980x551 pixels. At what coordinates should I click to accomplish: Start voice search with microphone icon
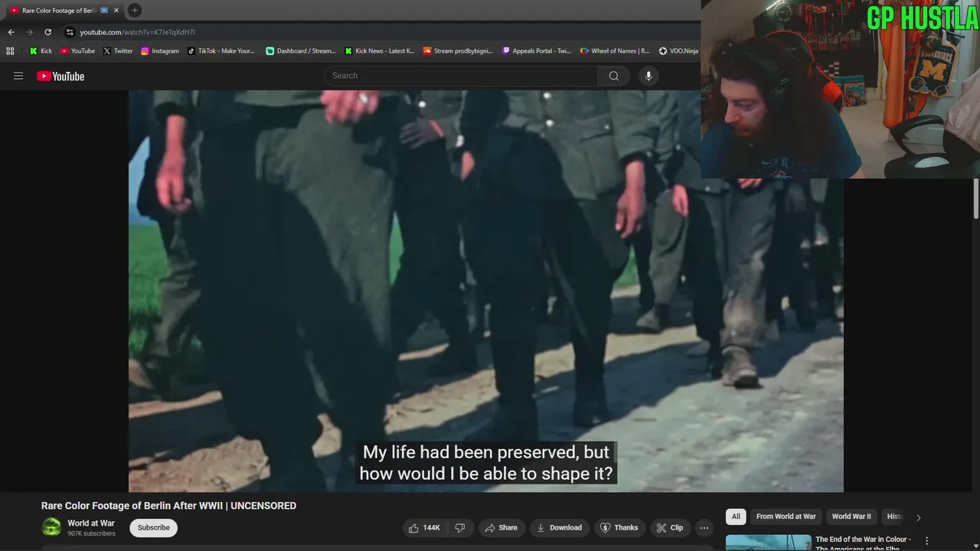tap(648, 76)
